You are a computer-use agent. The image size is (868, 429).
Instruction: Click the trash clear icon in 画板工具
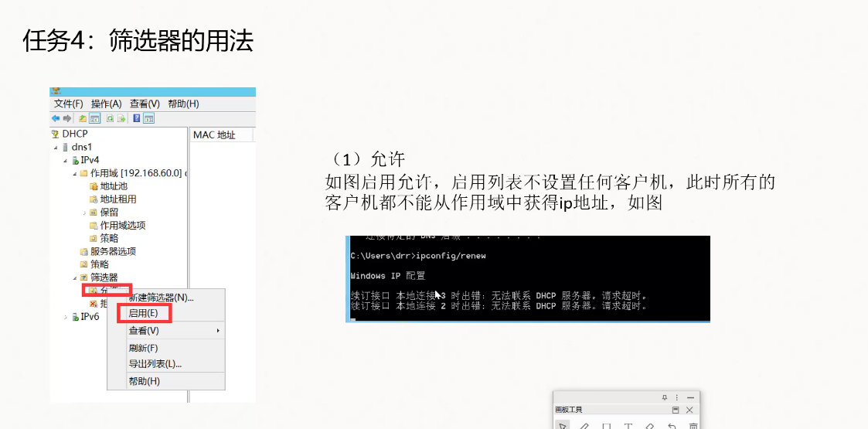(693, 426)
